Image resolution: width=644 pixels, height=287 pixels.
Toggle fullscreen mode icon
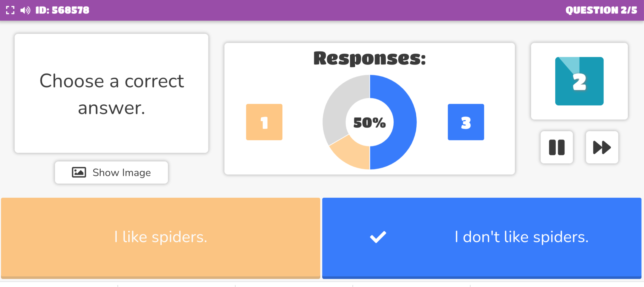point(10,10)
